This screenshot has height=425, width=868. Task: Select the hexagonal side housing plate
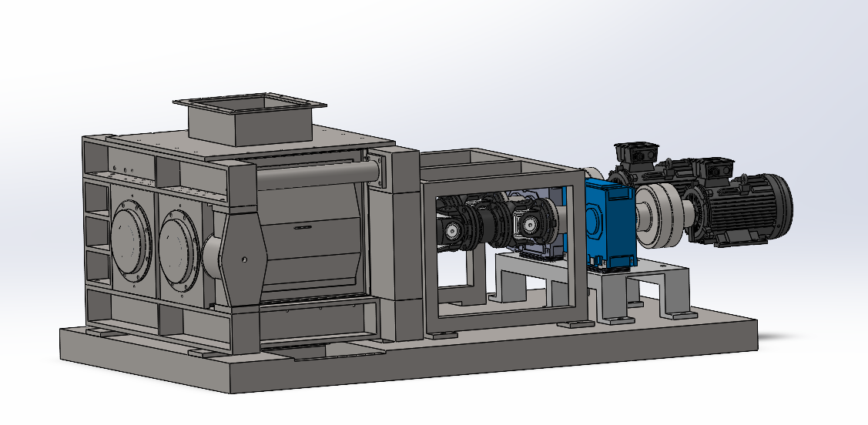point(243,258)
